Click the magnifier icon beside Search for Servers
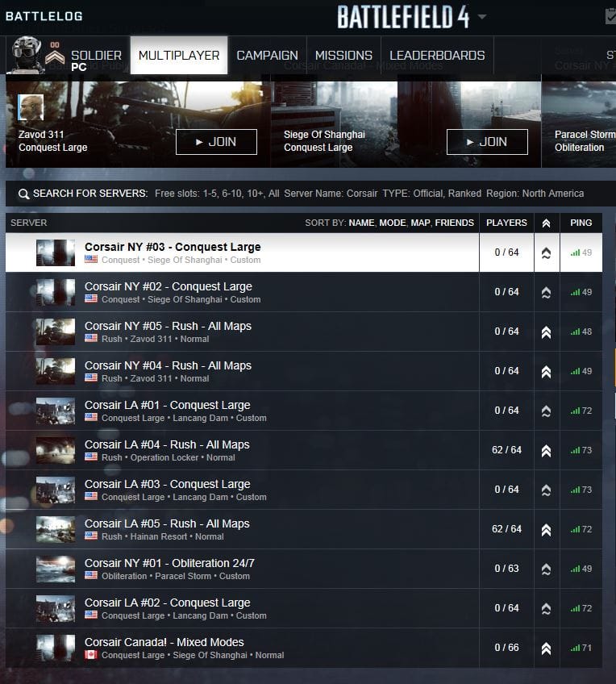Image resolution: width=616 pixels, height=684 pixels. [24, 194]
